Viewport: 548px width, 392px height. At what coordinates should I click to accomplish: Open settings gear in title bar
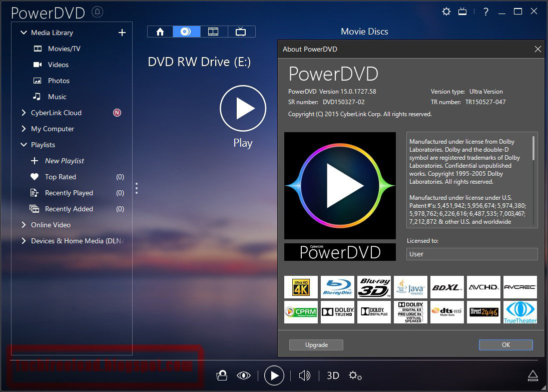[x=446, y=12]
